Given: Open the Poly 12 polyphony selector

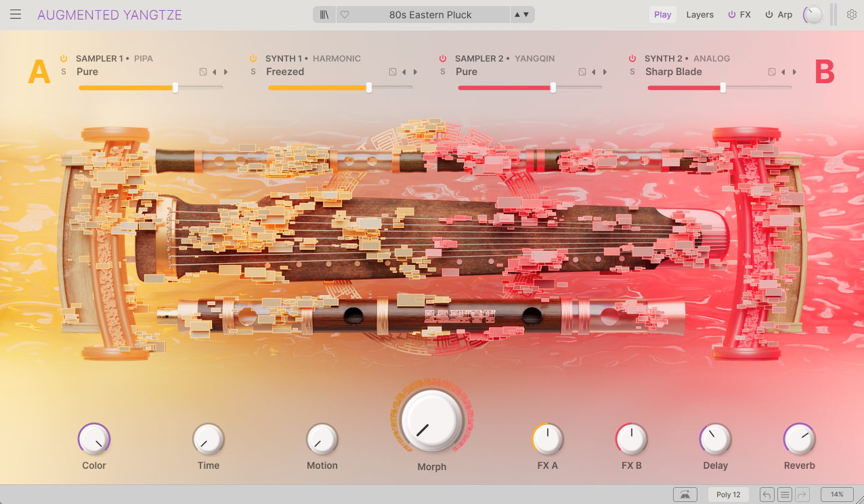Looking at the screenshot, I should [729, 495].
